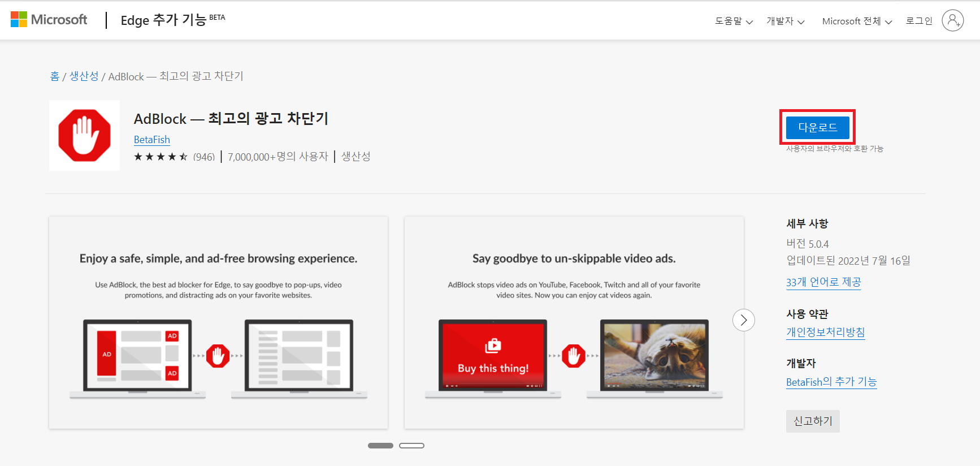Click the 사용 약관 heading
This screenshot has height=466, width=980.
(x=807, y=314)
